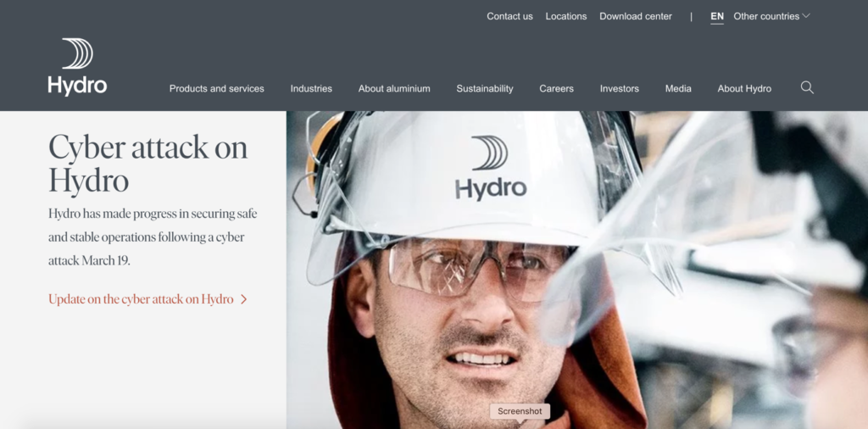Open About Hydro menu

pyautogui.click(x=744, y=88)
